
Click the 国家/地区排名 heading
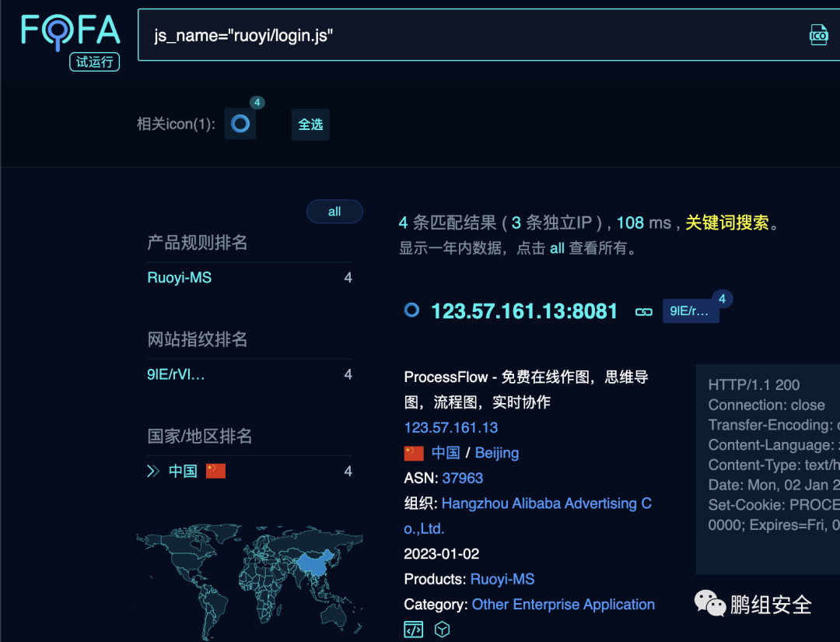(x=199, y=437)
